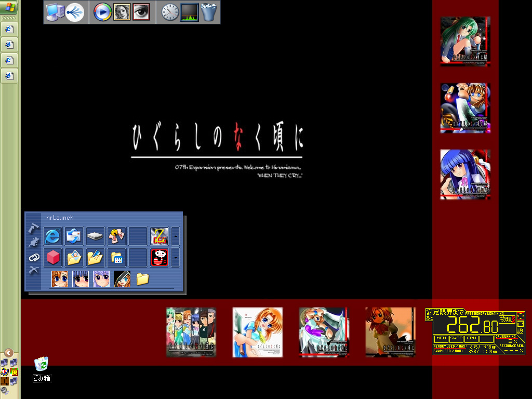Open the Windows Start button
This screenshot has height=399, width=532.
tap(9, 6)
